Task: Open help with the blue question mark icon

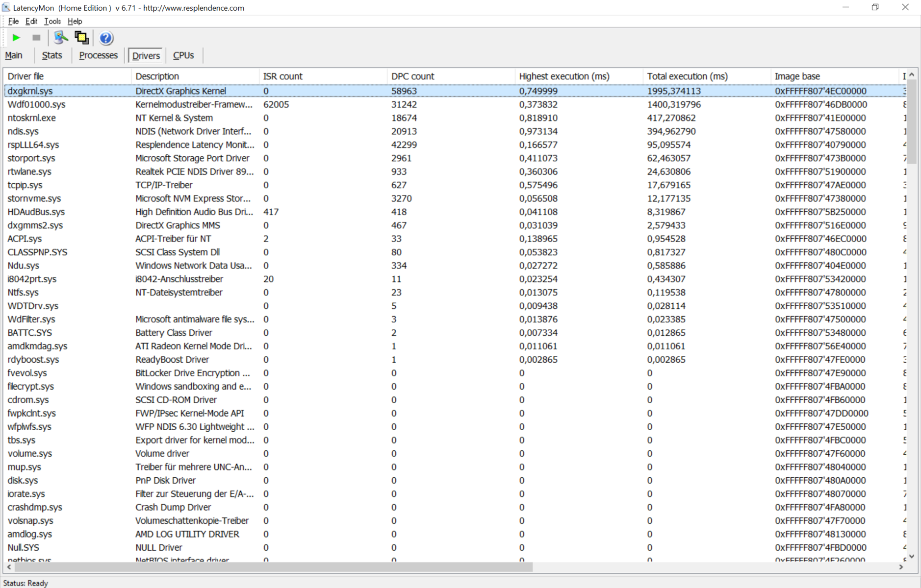Action: tap(106, 38)
